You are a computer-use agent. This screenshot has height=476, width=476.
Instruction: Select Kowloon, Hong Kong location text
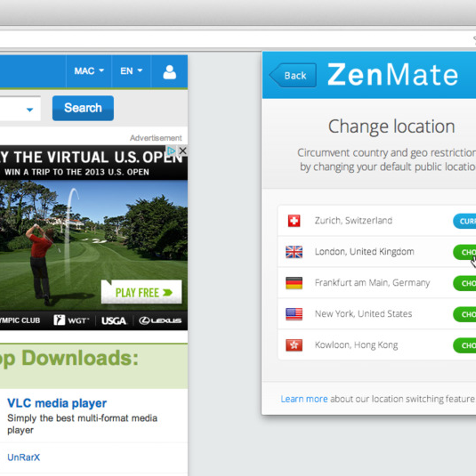[356, 345]
